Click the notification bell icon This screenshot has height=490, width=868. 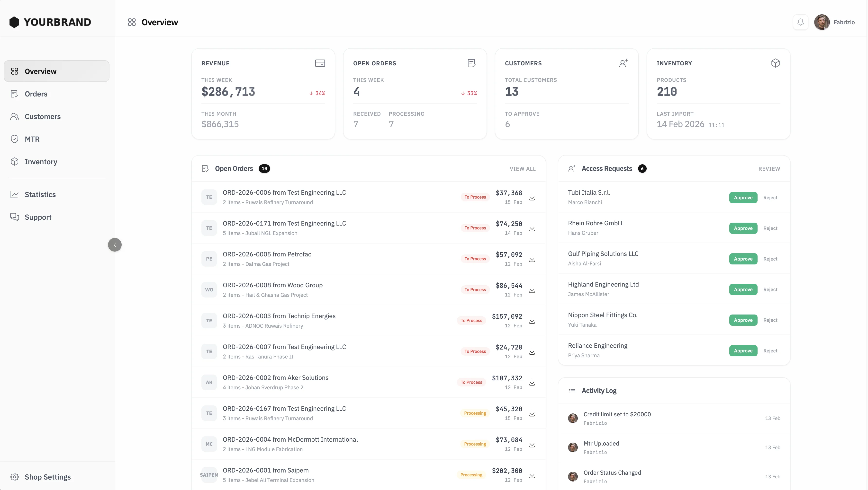[800, 22]
